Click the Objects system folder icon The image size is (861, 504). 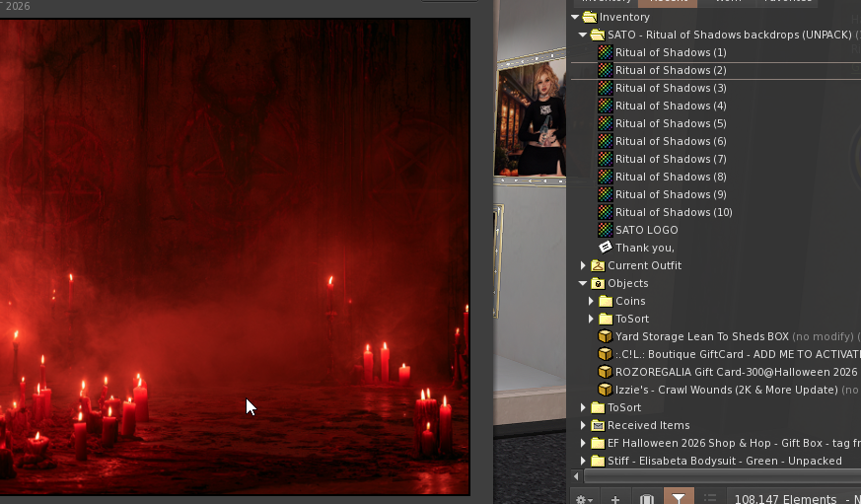(598, 283)
